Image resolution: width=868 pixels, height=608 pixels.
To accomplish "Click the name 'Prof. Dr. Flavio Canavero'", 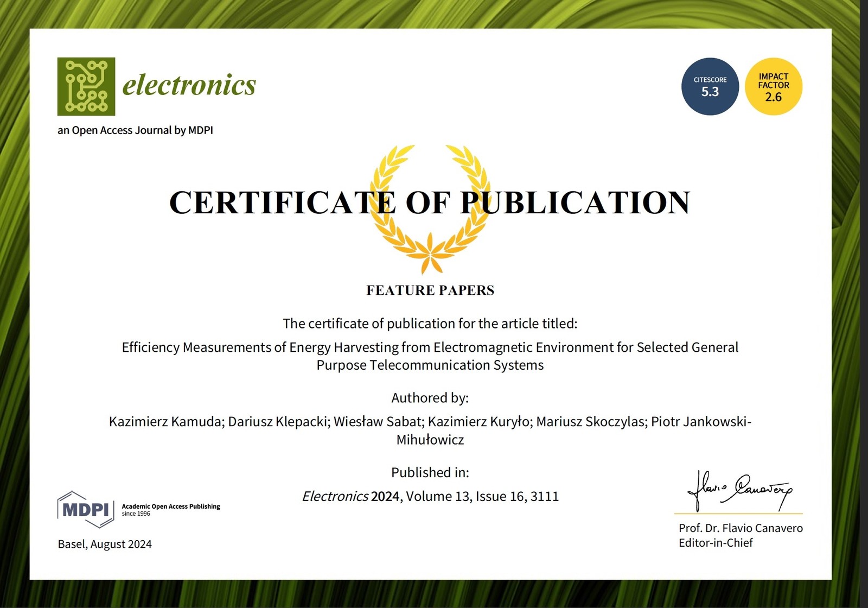I will tap(741, 528).
